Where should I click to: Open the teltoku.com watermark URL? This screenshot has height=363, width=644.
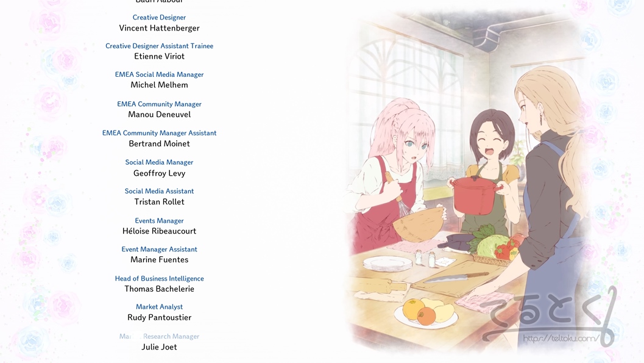[561, 339]
